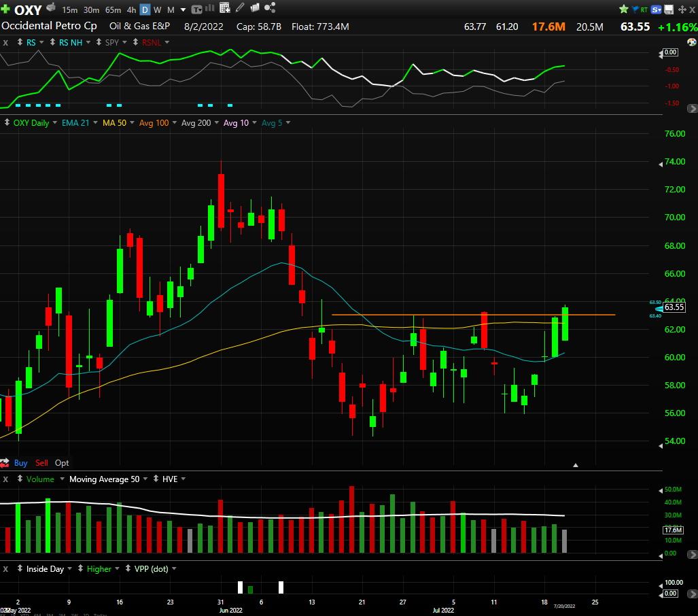
Task: Toggle the RT real-time indicator
Action: pyautogui.click(x=644, y=10)
